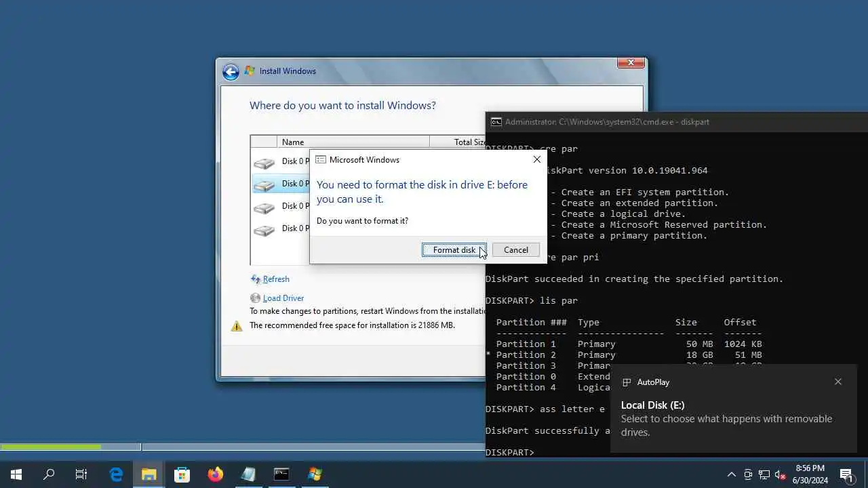Open Task View from taskbar
The height and width of the screenshot is (488, 868).
(x=81, y=474)
